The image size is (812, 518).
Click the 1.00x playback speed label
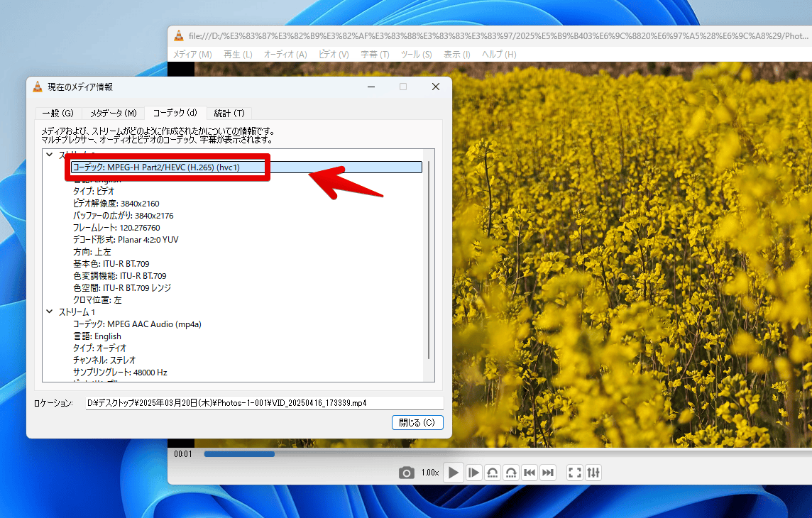pos(429,473)
